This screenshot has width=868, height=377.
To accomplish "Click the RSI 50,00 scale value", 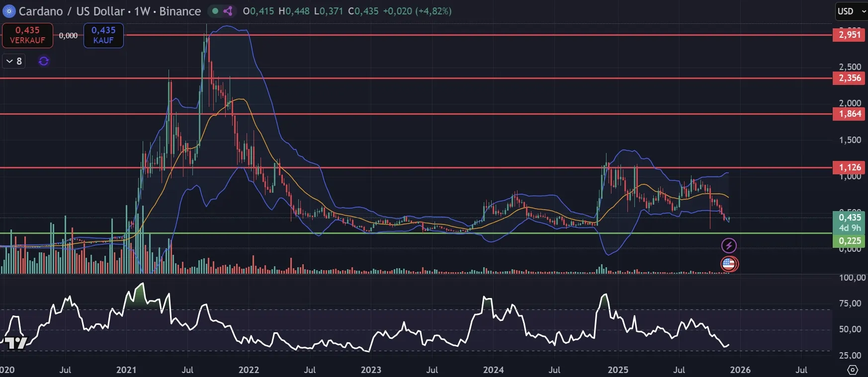I will [x=850, y=329].
